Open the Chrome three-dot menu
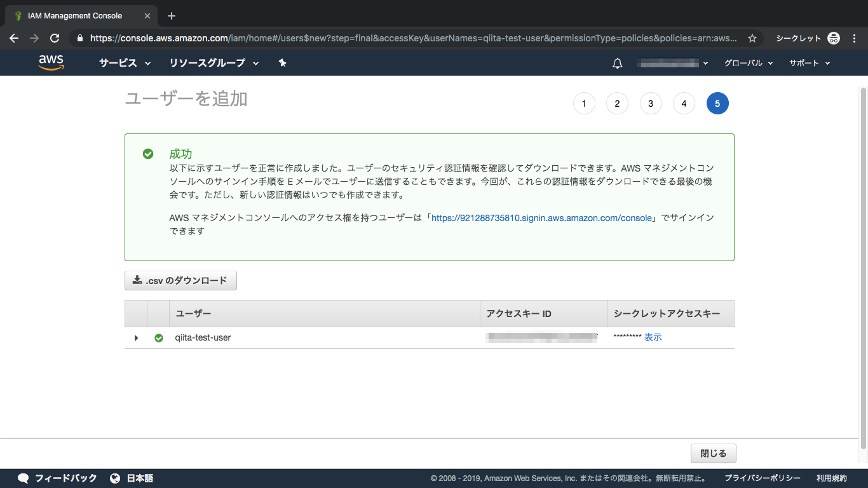 click(x=854, y=38)
